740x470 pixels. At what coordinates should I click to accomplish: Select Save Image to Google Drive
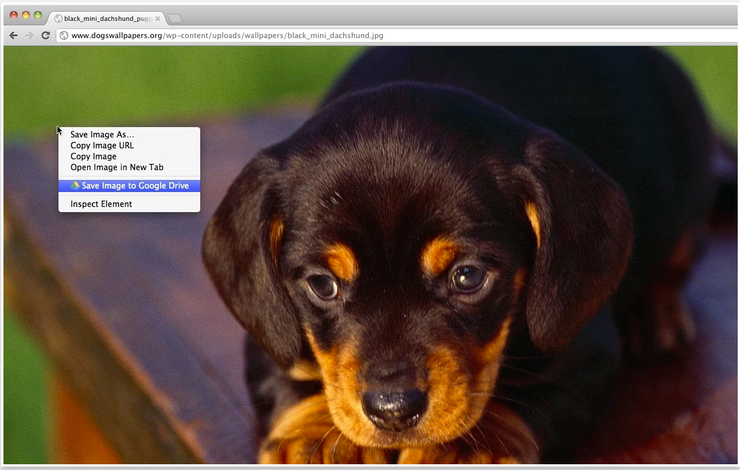coord(134,186)
